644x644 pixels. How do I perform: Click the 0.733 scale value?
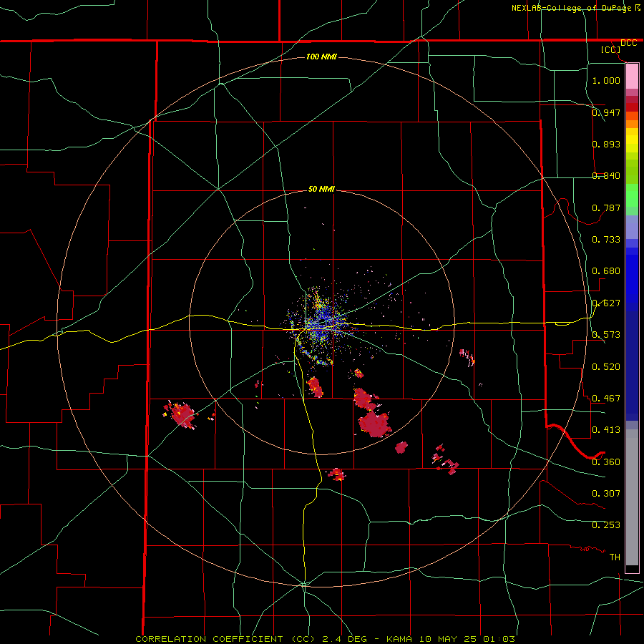tap(606, 240)
